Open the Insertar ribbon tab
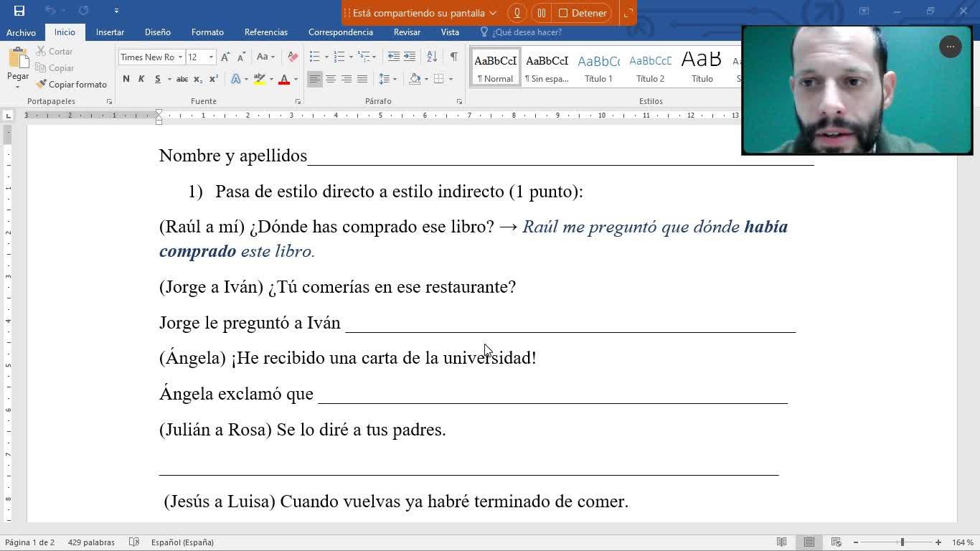 [110, 32]
